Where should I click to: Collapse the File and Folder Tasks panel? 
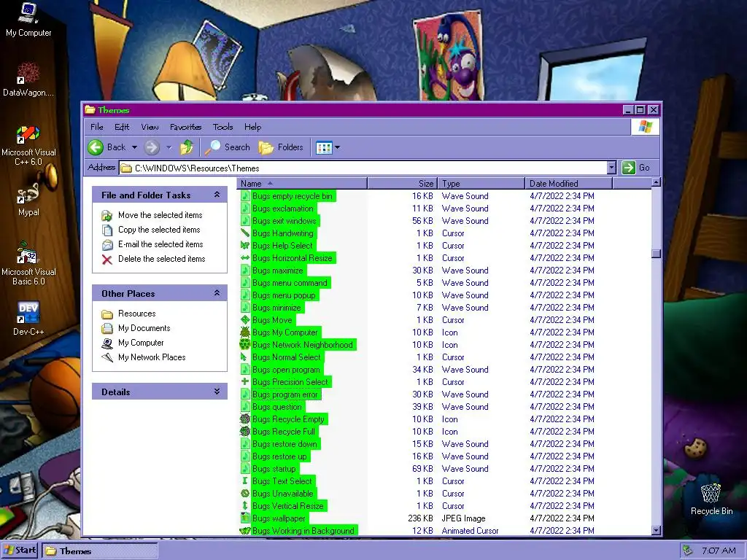coord(217,195)
